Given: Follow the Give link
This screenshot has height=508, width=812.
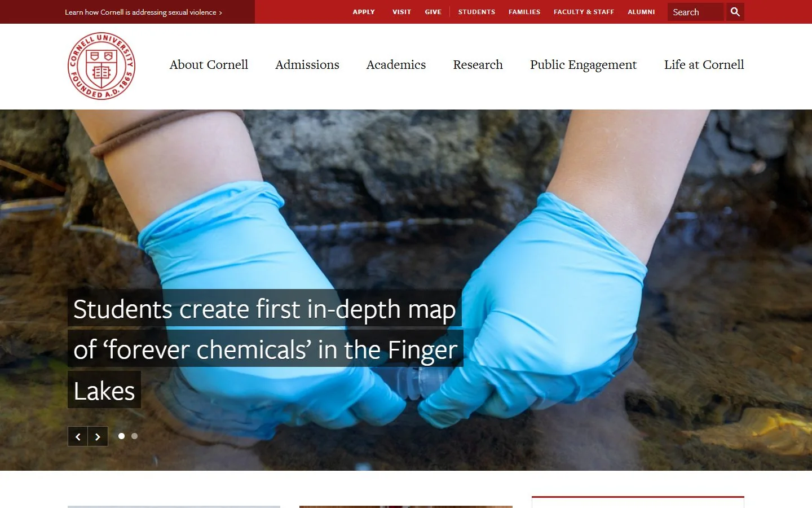Looking at the screenshot, I should (433, 12).
